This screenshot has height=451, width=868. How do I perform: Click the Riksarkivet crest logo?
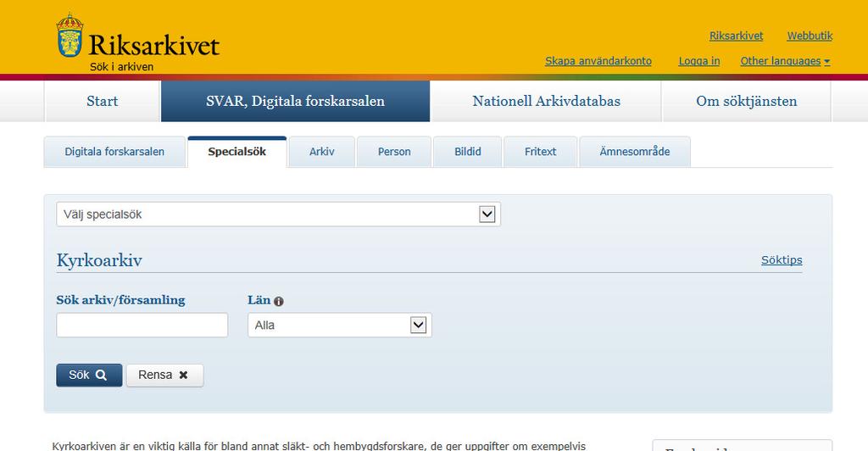[70, 36]
